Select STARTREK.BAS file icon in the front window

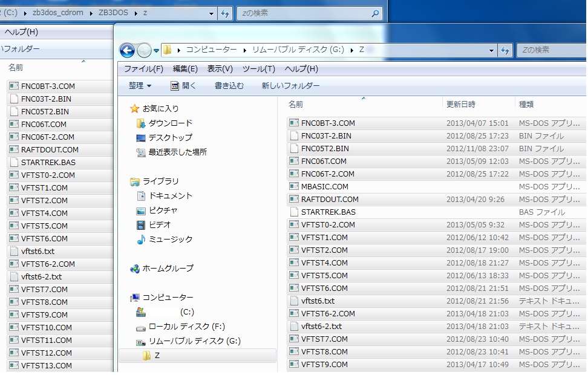point(294,212)
